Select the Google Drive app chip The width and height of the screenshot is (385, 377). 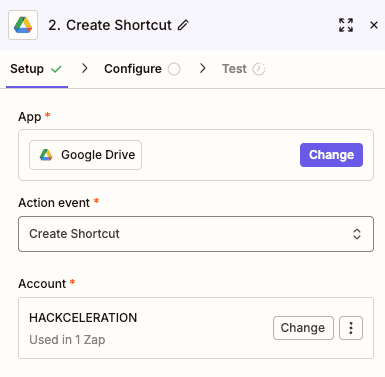[x=85, y=155]
